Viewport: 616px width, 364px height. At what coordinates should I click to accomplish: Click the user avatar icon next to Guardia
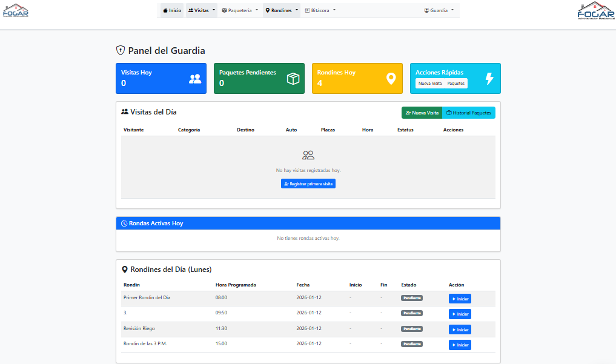426,10
